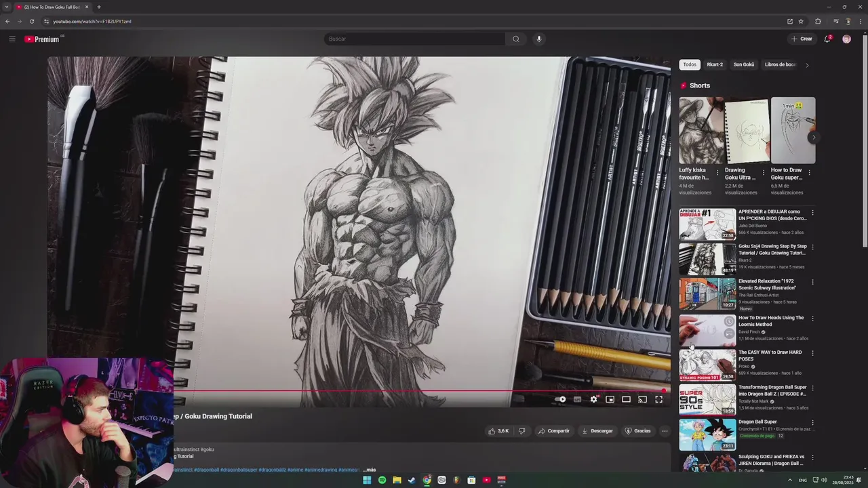Open the player settings gear
Image resolution: width=868 pixels, height=488 pixels.
594,399
